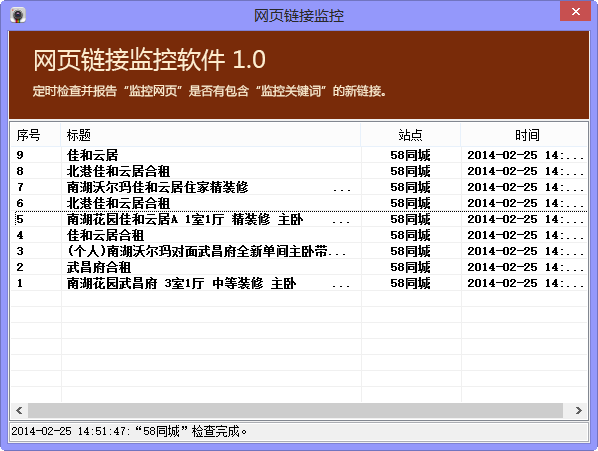This screenshot has width=598, height=451.
Task: Select row 3 (个人)南湖沃尔玛对面武昌府
Action: [x=299, y=251]
